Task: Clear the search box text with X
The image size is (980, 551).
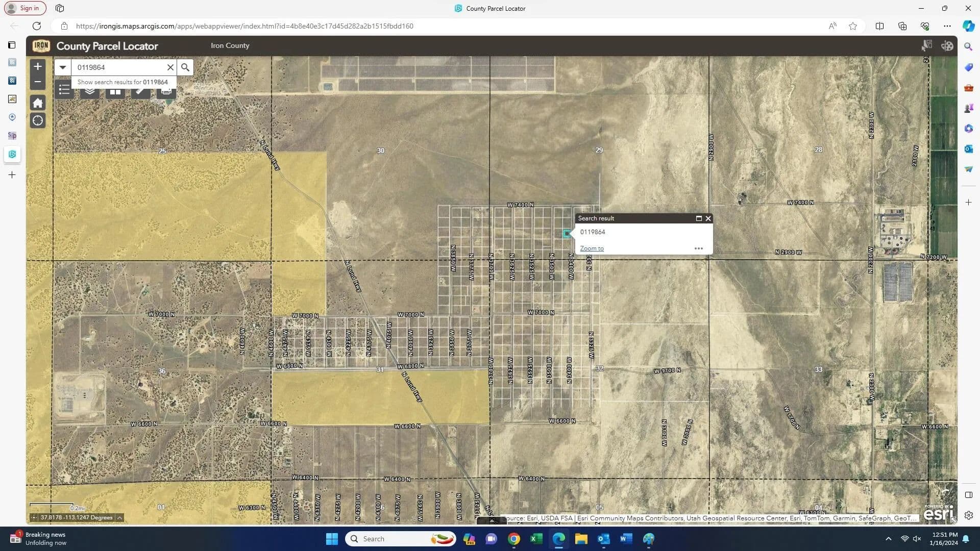Action: coord(170,67)
